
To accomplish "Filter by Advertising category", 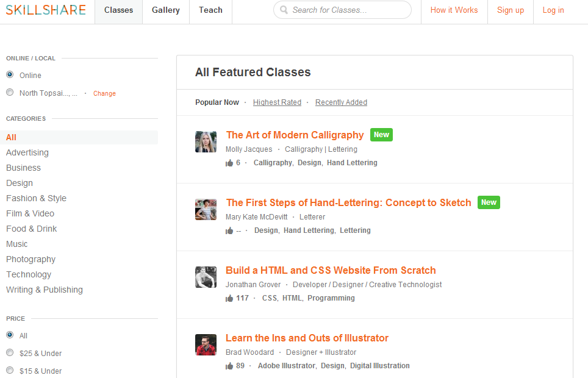I will (x=27, y=152).
